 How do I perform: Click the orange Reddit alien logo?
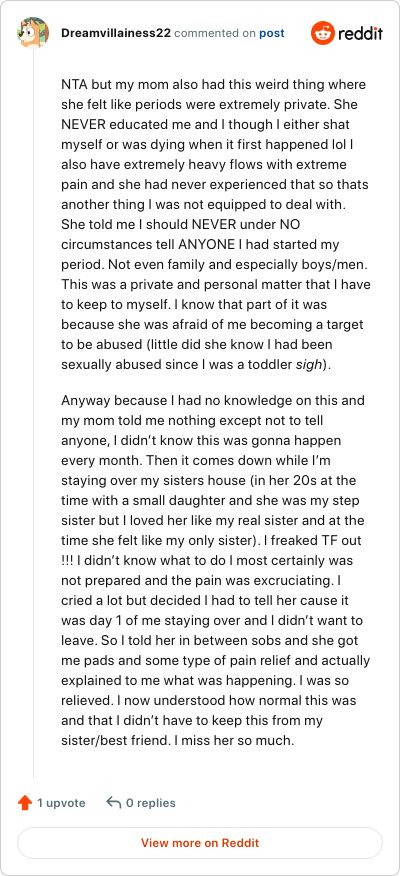click(321, 33)
